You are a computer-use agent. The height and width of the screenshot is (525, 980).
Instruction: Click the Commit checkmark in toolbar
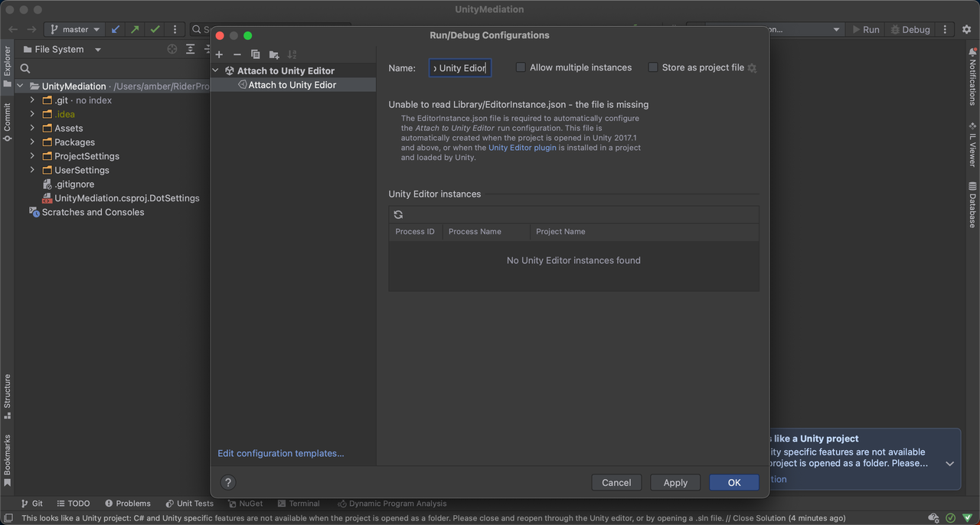coord(155,29)
